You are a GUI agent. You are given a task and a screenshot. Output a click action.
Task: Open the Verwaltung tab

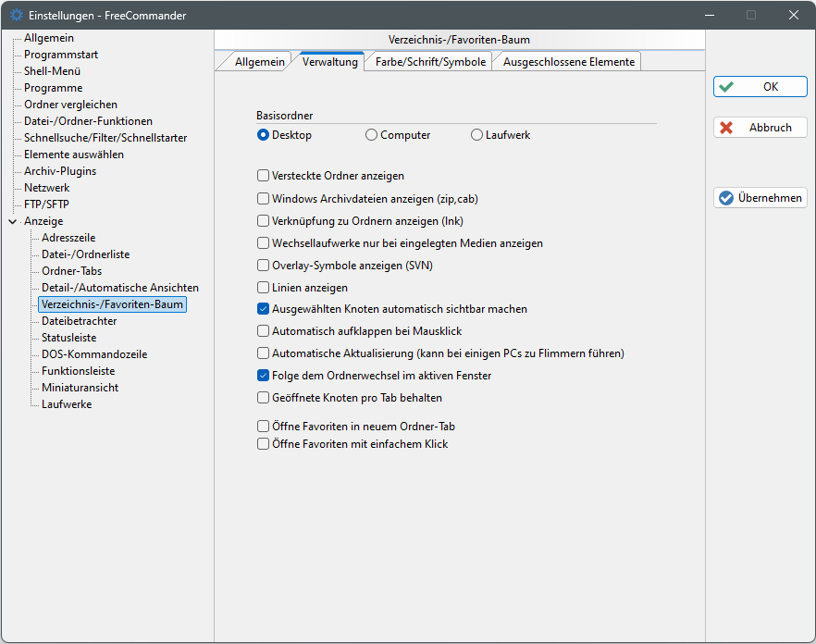(x=330, y=61)
